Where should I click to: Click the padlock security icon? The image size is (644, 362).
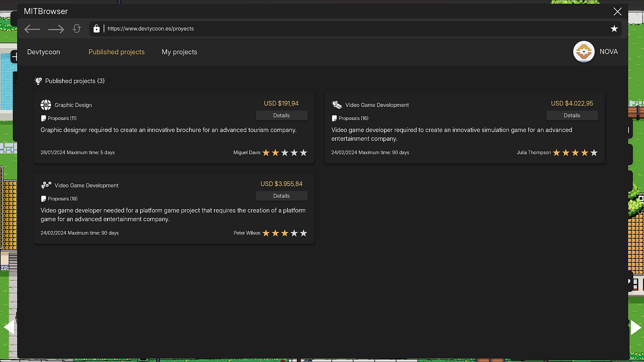97,29
